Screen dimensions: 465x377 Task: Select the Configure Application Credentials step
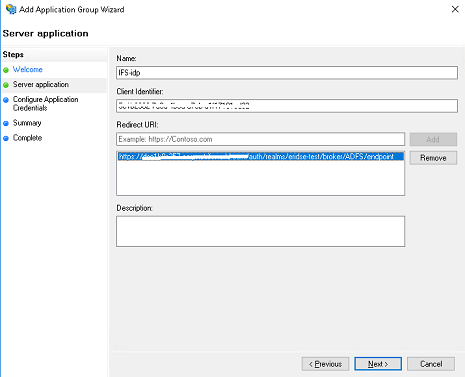pyautogui.click(x=45, y=103)
